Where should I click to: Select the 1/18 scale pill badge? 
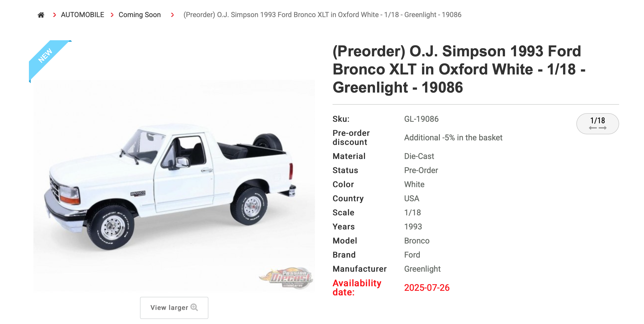tap(597, 123)
